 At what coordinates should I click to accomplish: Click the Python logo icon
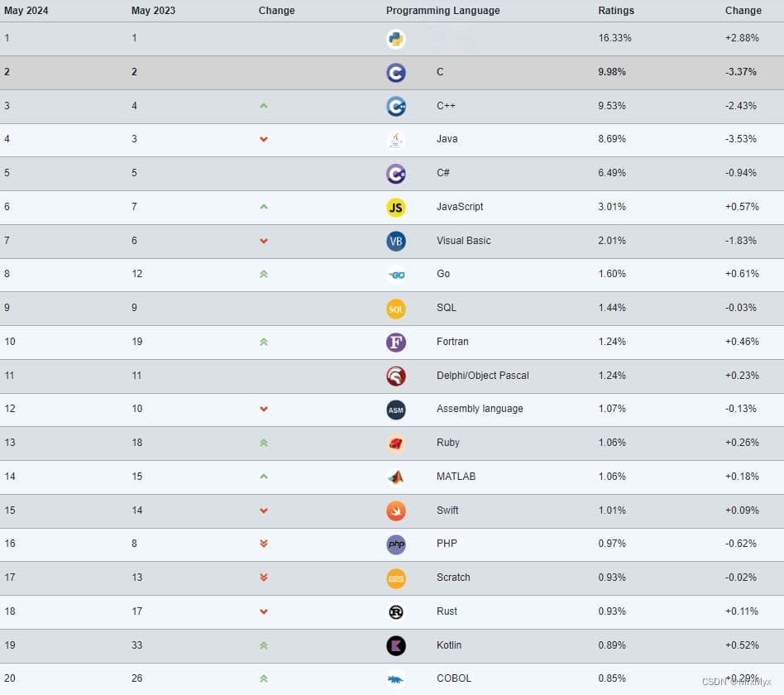(x=395, y=39)
